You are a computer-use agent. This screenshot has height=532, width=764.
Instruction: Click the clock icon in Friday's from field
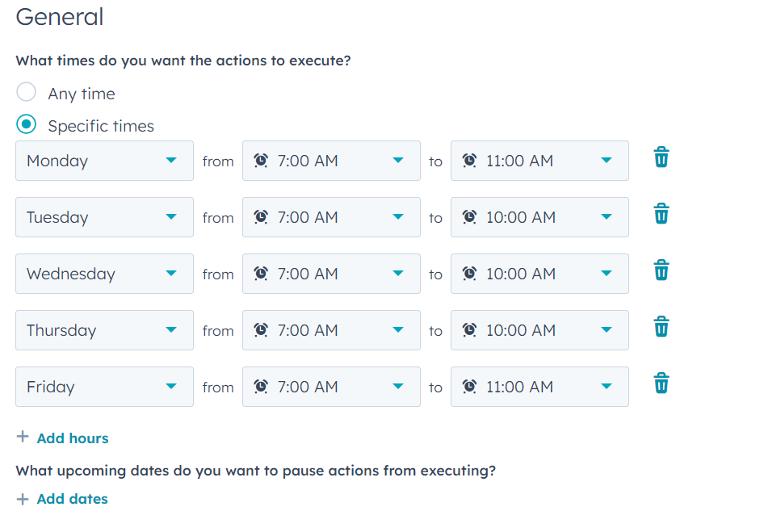point(260,387)
